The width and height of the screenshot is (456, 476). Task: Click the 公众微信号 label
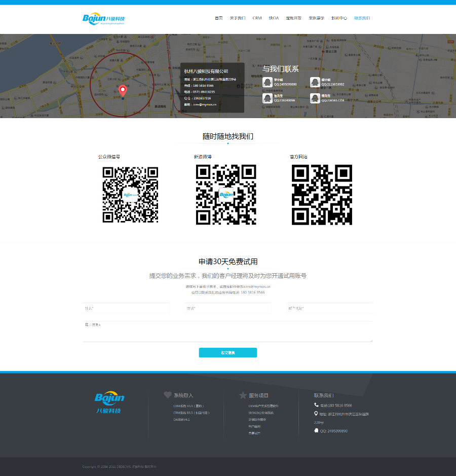coord(109,157)
